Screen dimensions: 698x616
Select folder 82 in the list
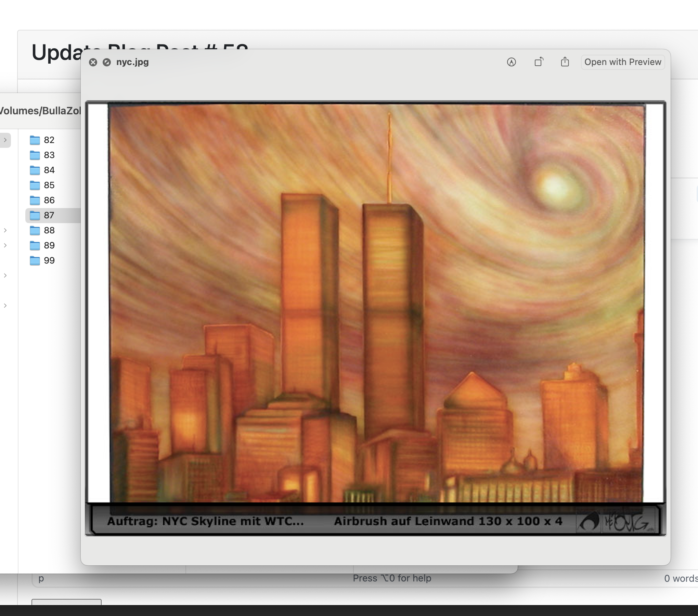click(49, 140)
